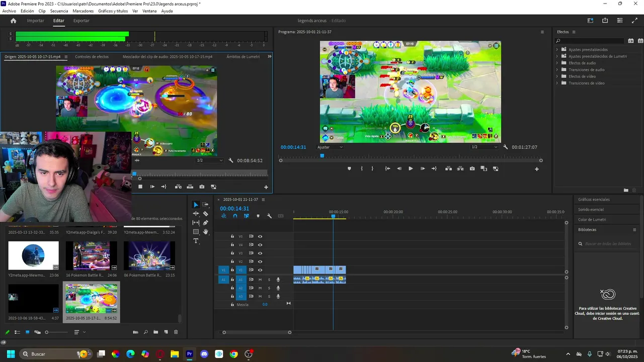
Task: Expand Transiciones de vídeo folder
Action: tap(557, 83)
